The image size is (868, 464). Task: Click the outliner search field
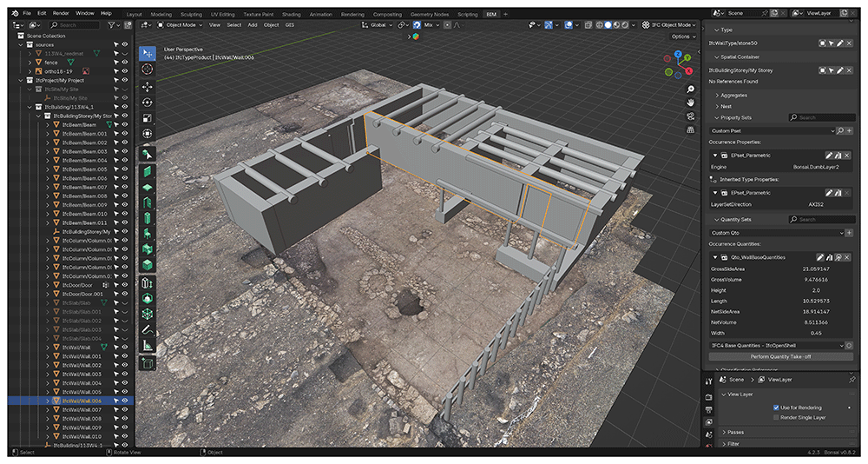74,25
